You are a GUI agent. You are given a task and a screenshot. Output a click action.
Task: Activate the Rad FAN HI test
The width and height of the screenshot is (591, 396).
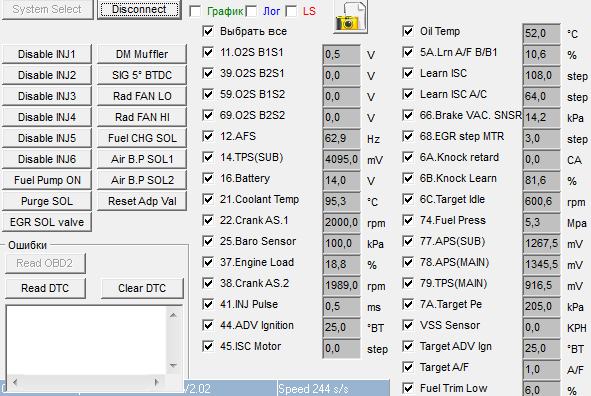[142, 117]
